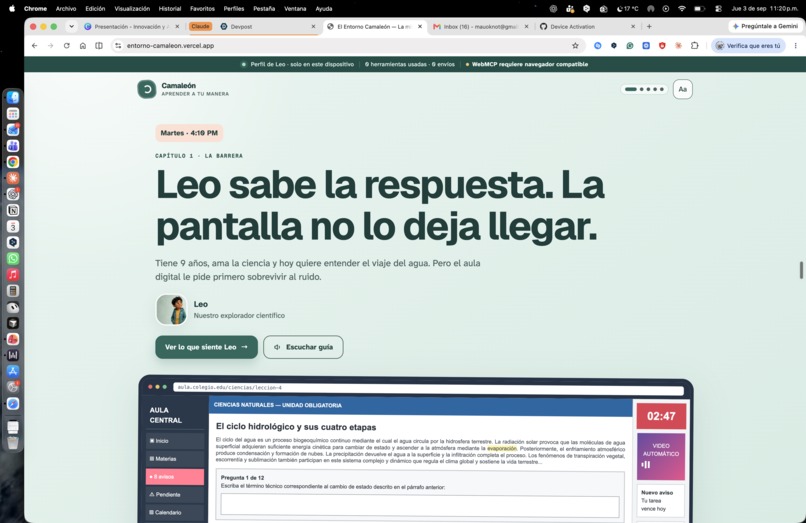Go back using browser back arrow

34,46
